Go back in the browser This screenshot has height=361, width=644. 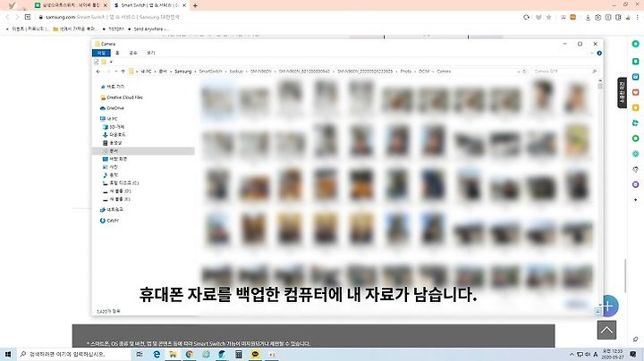7,17
